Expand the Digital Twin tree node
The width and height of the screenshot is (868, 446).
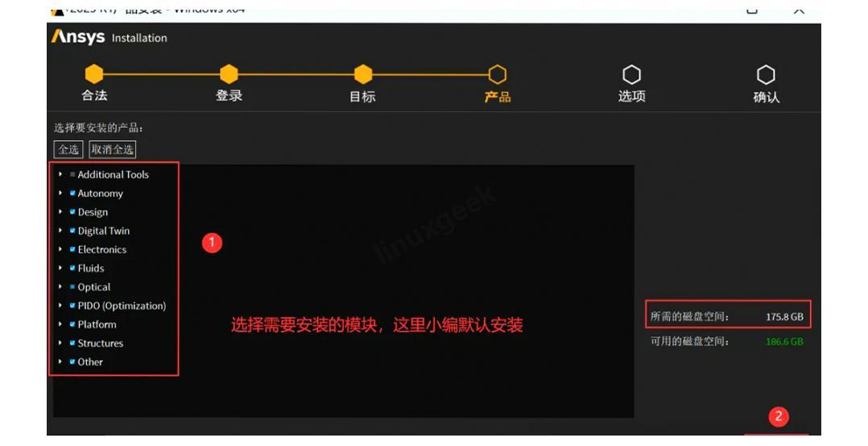[x=60, y=231]
